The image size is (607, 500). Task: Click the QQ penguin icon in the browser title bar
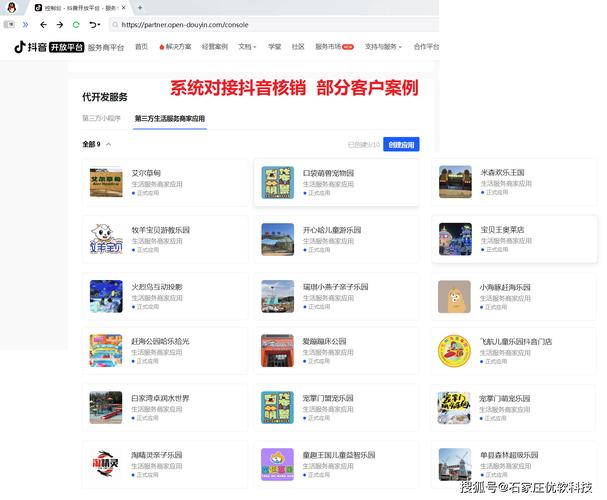click(12, 7)
